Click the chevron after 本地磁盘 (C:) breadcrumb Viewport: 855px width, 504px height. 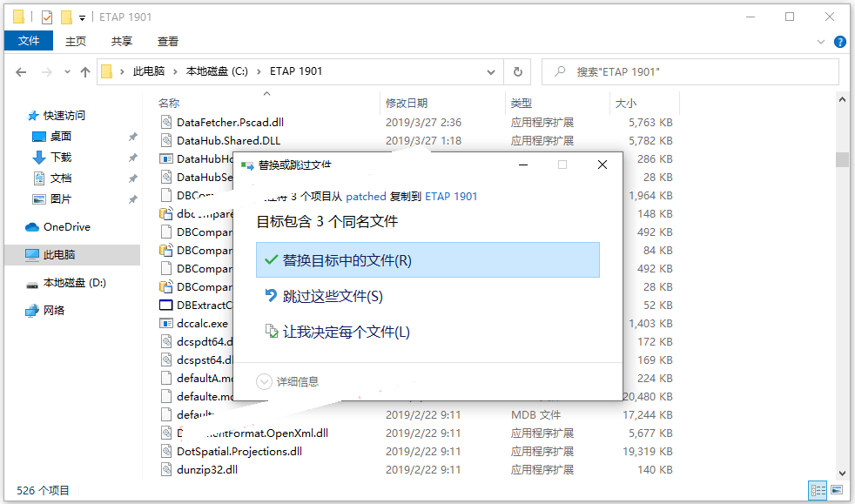pos(259,72)
